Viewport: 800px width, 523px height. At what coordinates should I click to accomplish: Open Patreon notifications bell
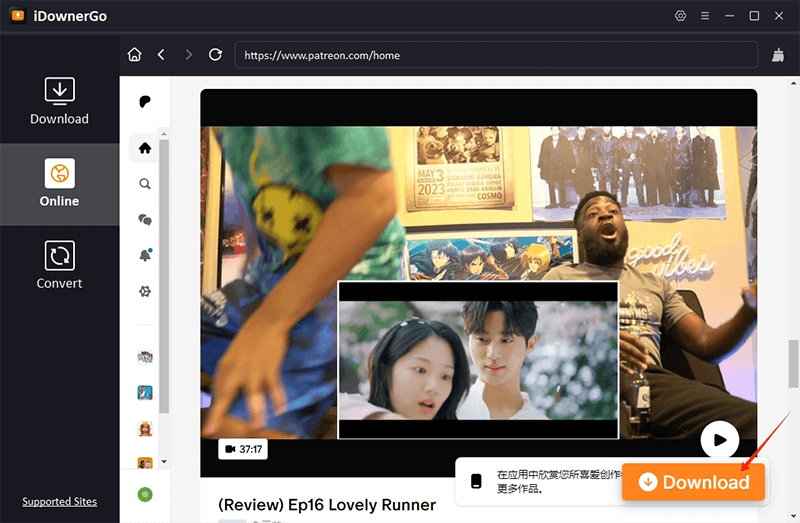click(x=145, y=255)
